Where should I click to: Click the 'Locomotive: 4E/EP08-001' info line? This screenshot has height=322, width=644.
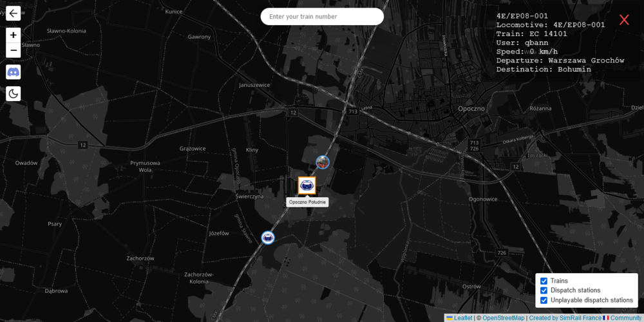click(551, 25)
